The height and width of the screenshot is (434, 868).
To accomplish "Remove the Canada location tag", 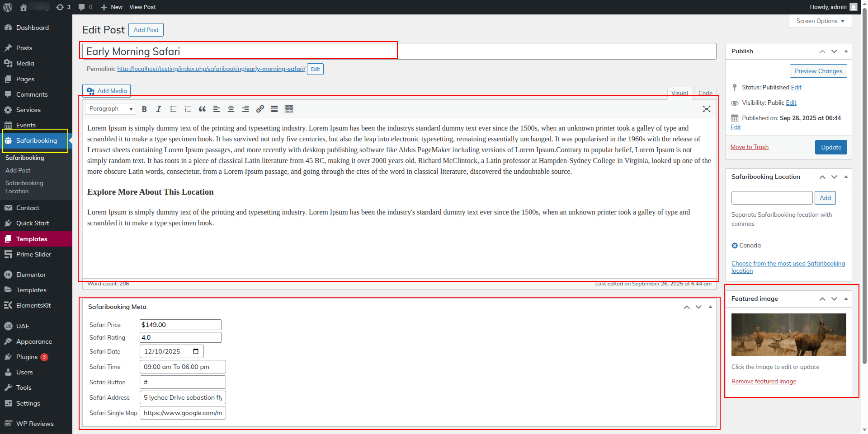I will click(x=735, y=246).
